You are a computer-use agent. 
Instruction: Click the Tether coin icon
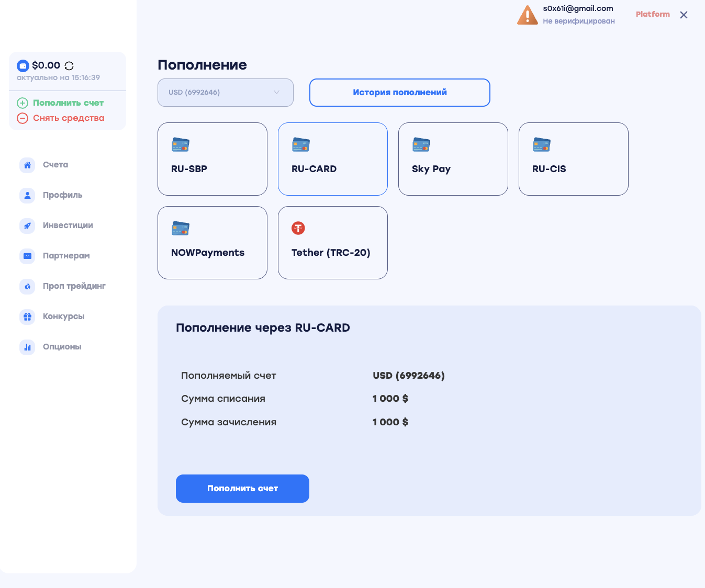click(x=298, y=228)
